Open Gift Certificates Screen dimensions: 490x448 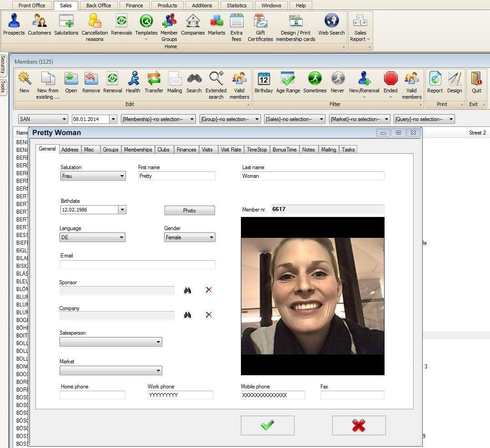[x=260, y=27]
